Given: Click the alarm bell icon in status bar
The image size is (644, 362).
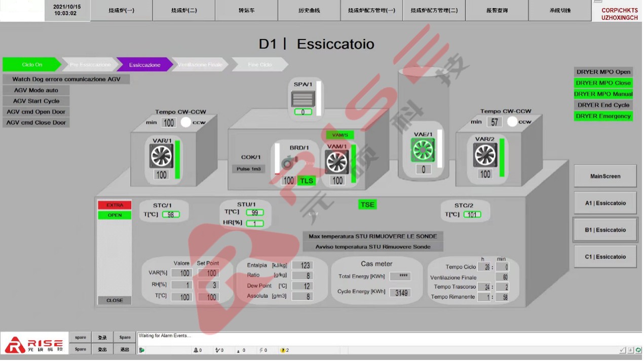Looking at the screenshot, I should [196, 350].
